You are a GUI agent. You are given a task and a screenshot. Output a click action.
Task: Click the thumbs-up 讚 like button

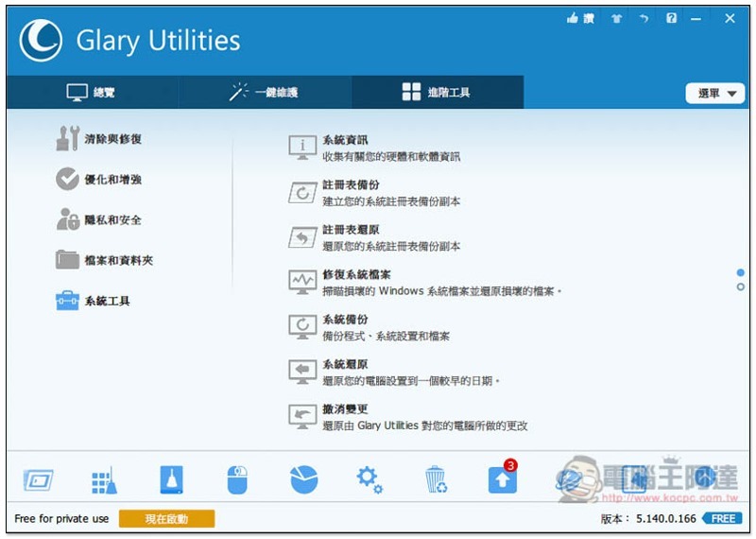click(x=580, y=18)
